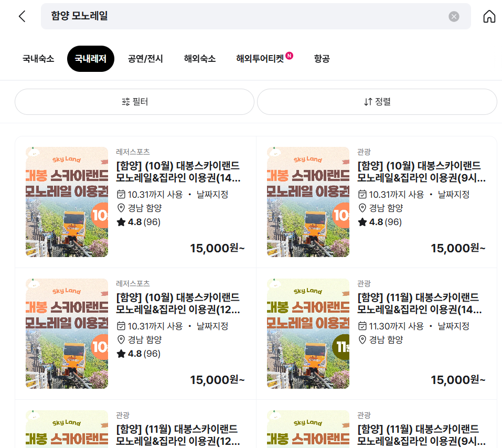Open title [함양] (10월) 대봉스카이랜드 이용권(14...

click(178, 172)
